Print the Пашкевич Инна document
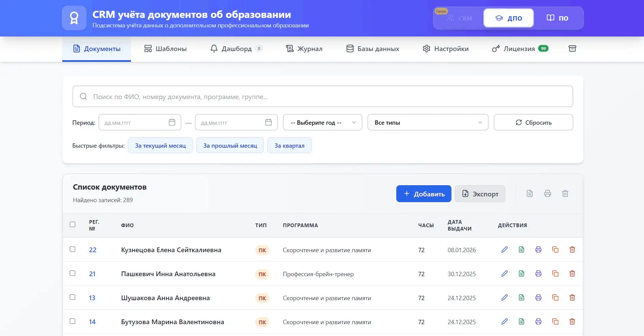 point(538,273)
